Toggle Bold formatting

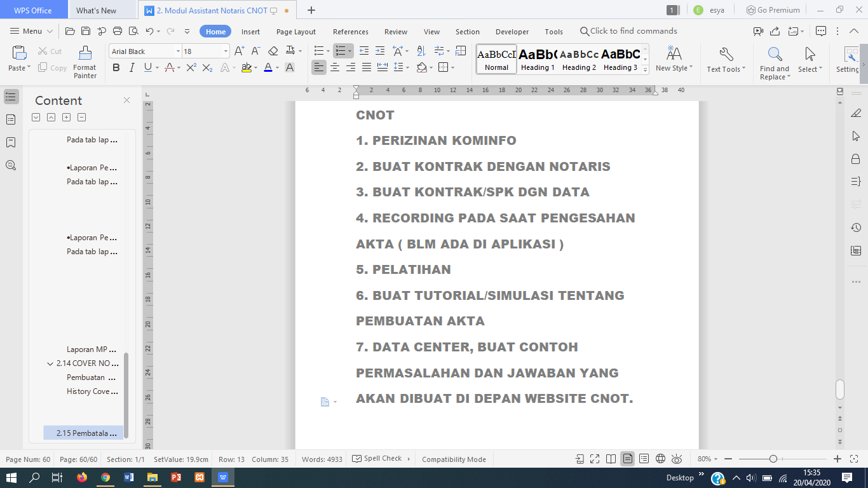pyautogui.click(x=116, y=67)
